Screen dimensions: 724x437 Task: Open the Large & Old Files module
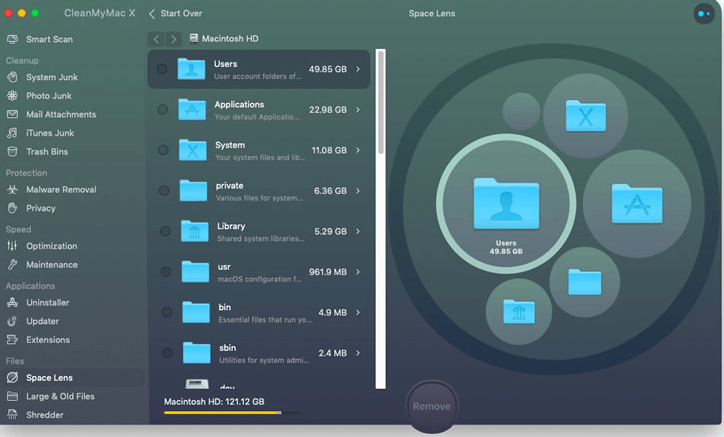pyautogui.click(x=60, y=396)
